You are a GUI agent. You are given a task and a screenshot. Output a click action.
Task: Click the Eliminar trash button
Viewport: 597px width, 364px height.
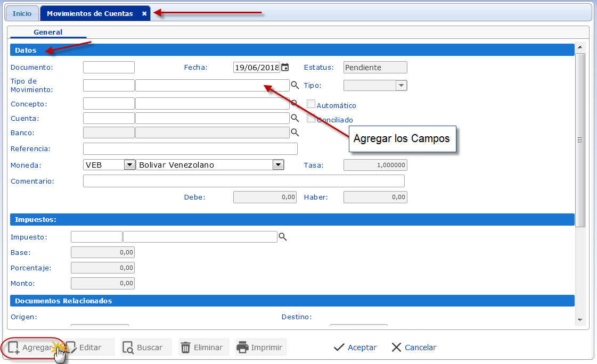tap(202, 348)
